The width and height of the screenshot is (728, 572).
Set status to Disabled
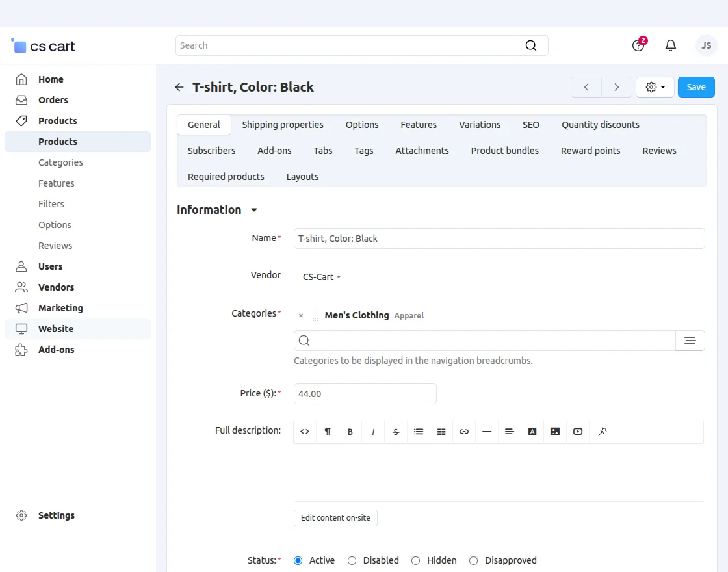[x=352, y=560]
